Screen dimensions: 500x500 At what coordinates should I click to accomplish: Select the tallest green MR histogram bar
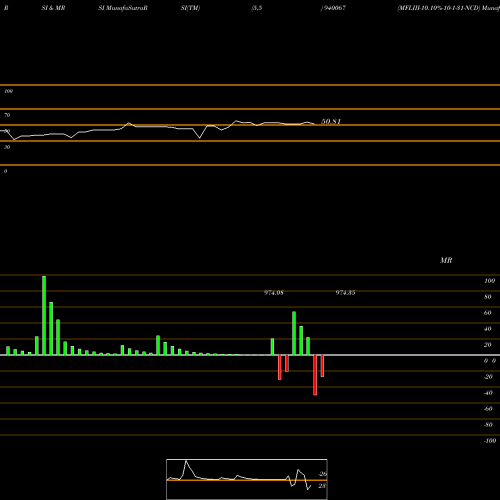click(x=44, y=315)
